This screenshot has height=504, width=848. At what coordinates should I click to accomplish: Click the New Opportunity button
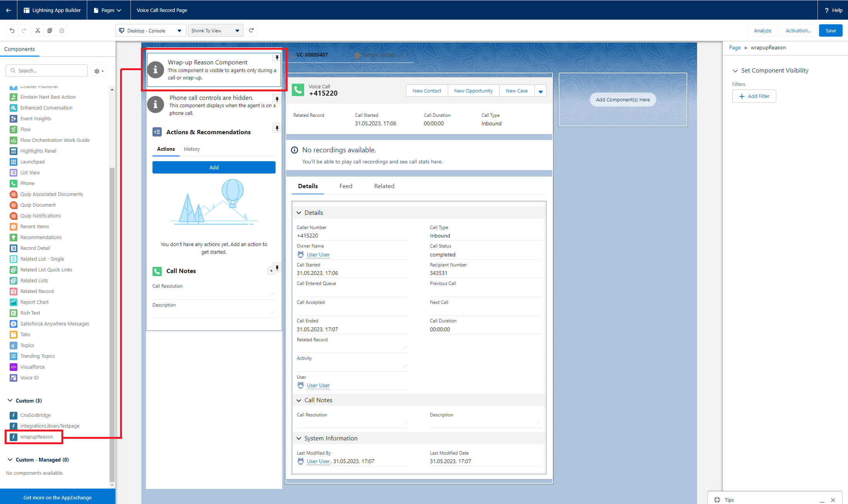474,91
